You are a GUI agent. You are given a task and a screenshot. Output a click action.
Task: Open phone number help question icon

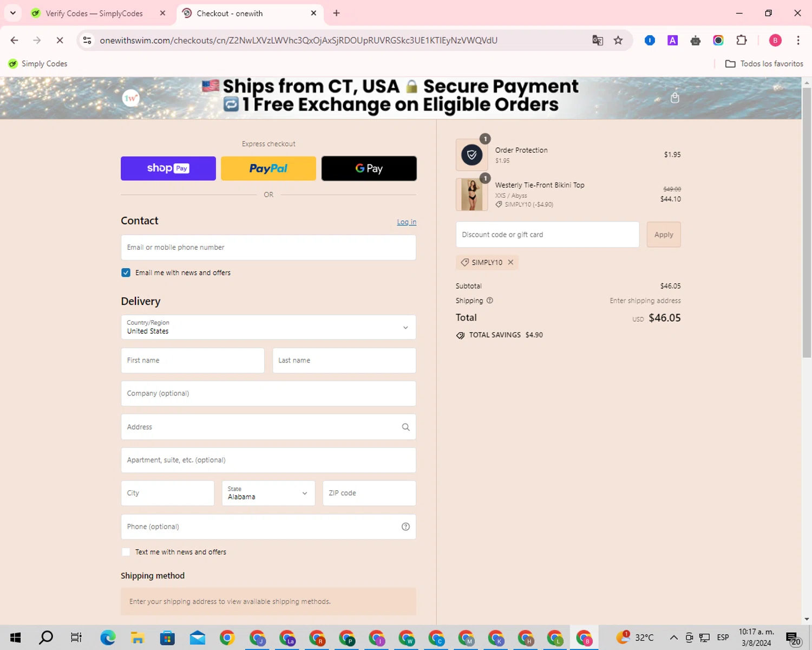[405, 526]
